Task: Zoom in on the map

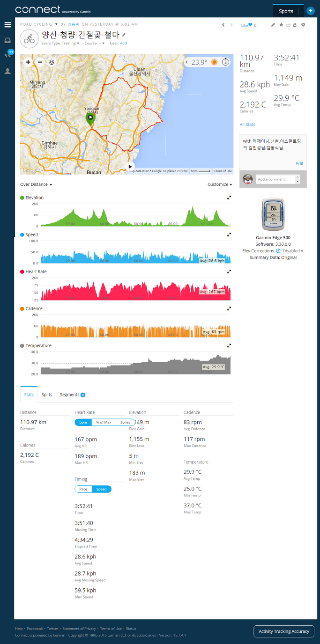Action: point(28,62)
